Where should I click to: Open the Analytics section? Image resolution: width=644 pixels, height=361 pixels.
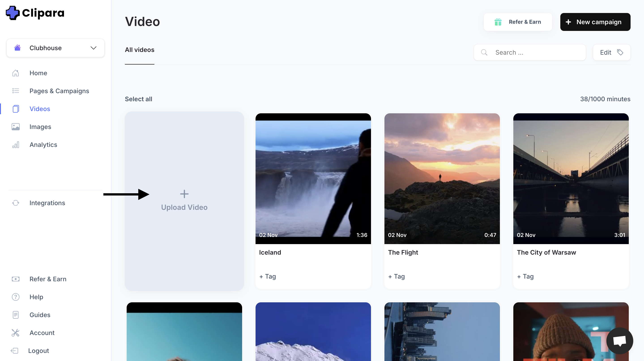pyautogui.click(x=43, y=145)
